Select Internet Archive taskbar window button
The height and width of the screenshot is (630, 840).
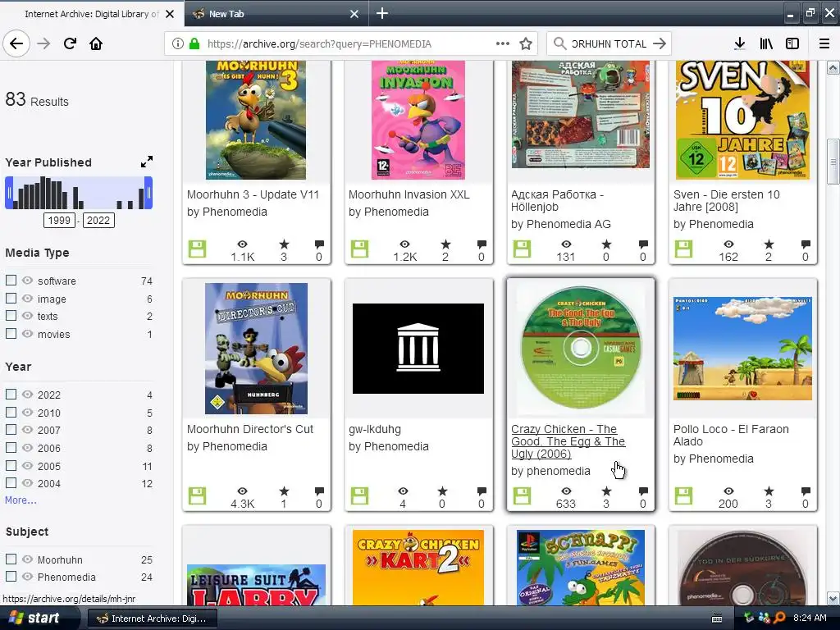point(152,619)
